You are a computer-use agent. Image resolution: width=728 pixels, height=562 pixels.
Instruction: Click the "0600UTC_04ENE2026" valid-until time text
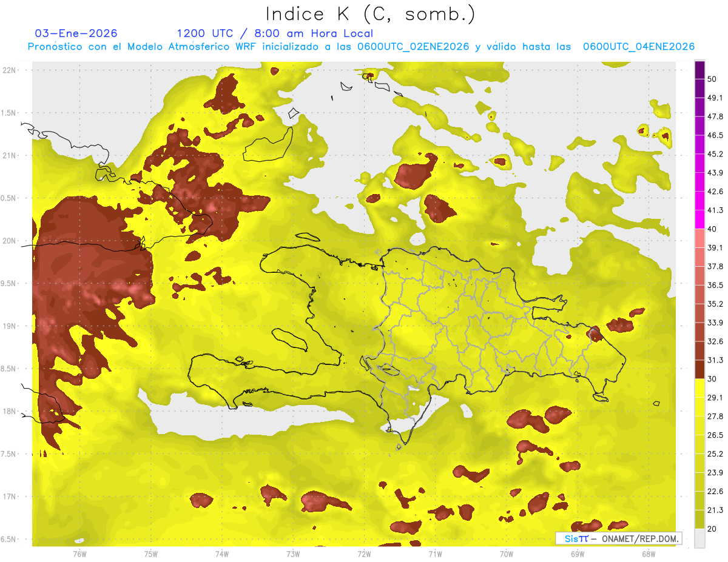tap(639, 47)
